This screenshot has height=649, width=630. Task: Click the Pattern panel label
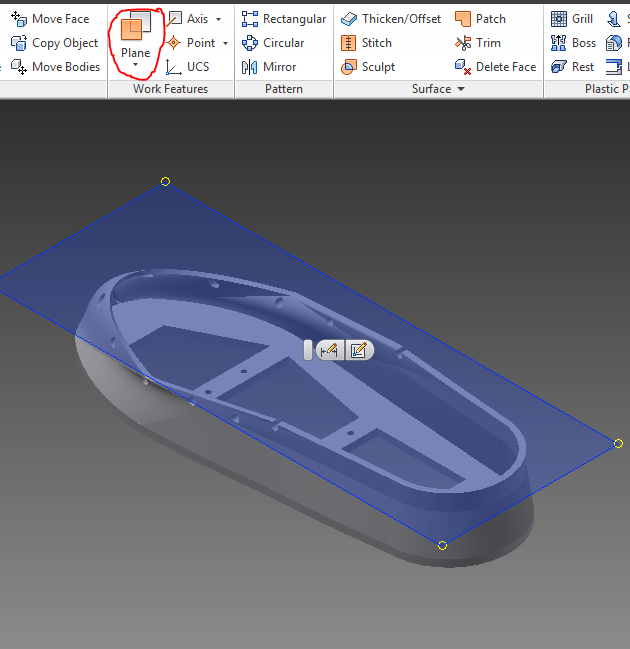tap(284, 89)
